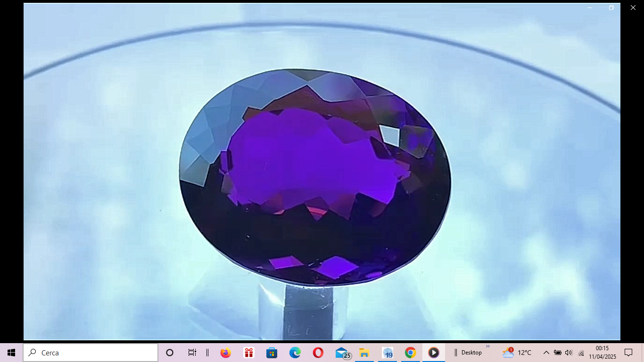Click the Cerca search box
644x362 pixels.
91,353
